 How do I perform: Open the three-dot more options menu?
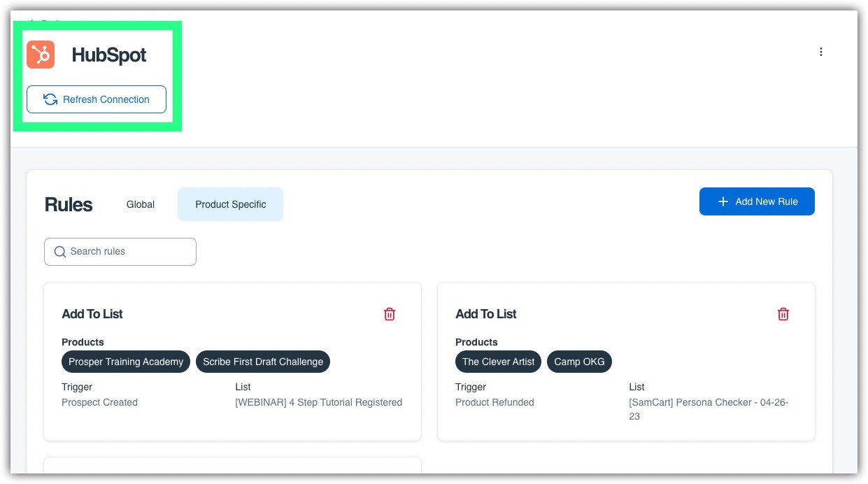821,52
